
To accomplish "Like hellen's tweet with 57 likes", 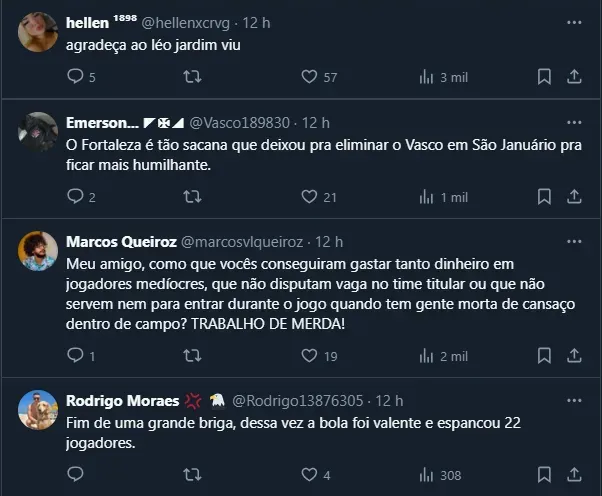I will pyautogui.click(x=309, y=76).
